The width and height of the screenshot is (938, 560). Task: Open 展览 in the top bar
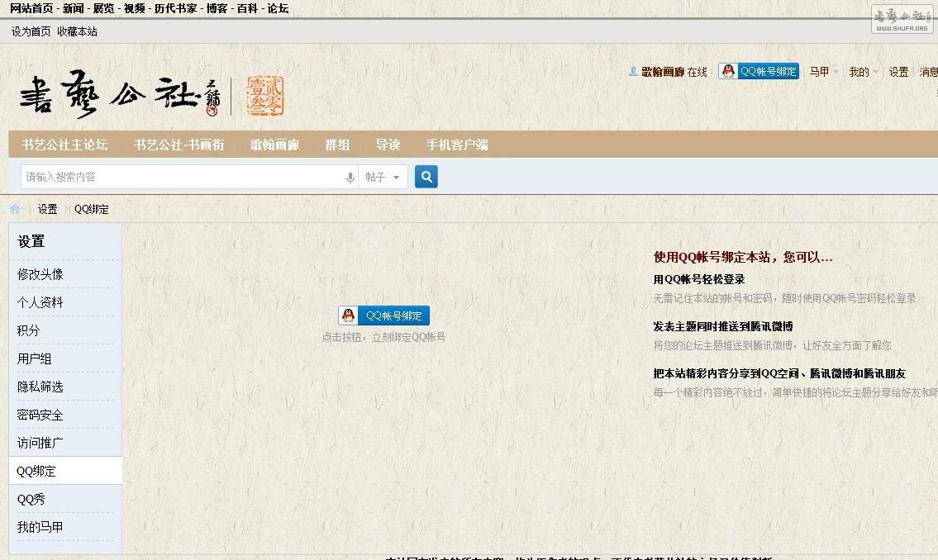[x=103, y=8]
